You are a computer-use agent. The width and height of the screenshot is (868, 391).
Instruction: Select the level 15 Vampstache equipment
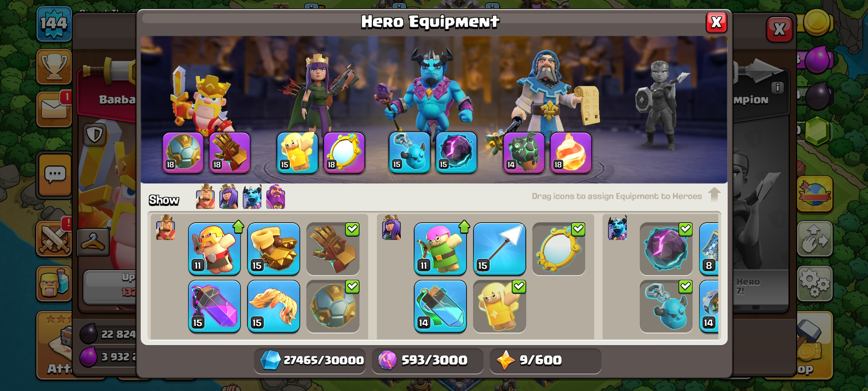(x=274, y=306)
